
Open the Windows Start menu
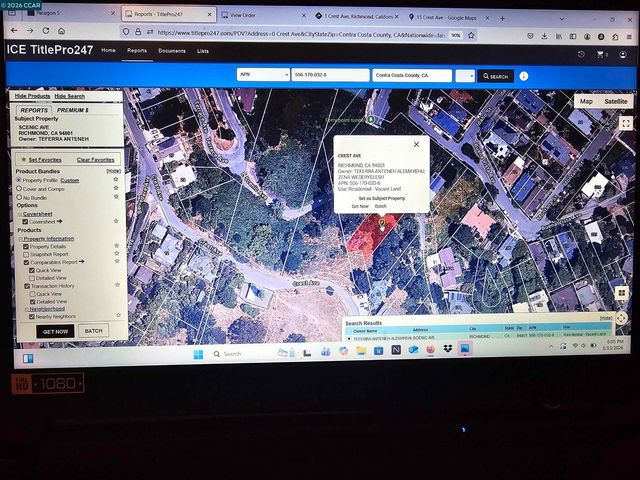coord(28,356)
